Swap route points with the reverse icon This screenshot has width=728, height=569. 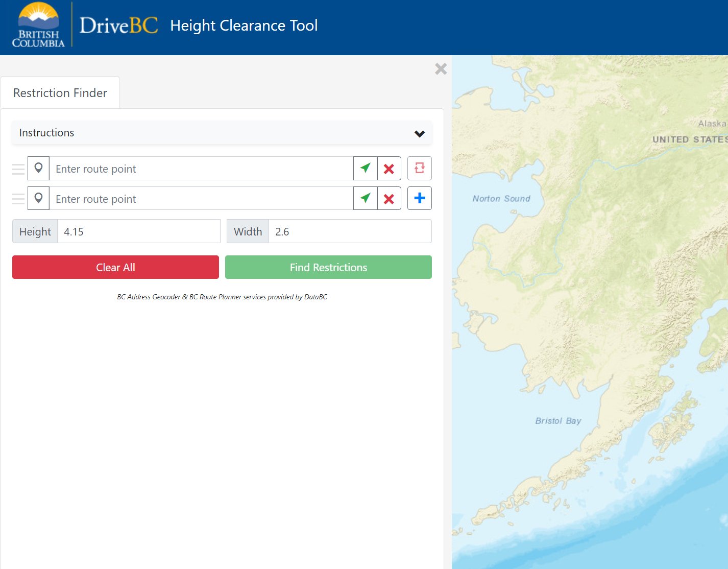tap(420, 168)
